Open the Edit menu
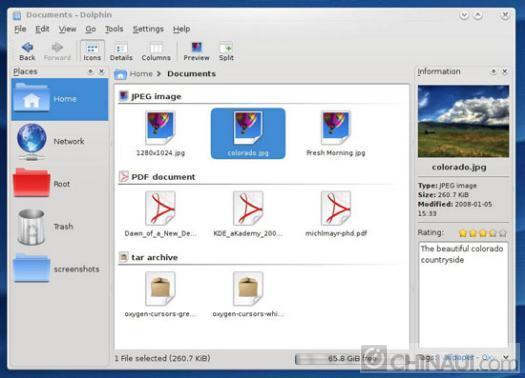Screen dimensions: 525x378 [x=42, y=29]
